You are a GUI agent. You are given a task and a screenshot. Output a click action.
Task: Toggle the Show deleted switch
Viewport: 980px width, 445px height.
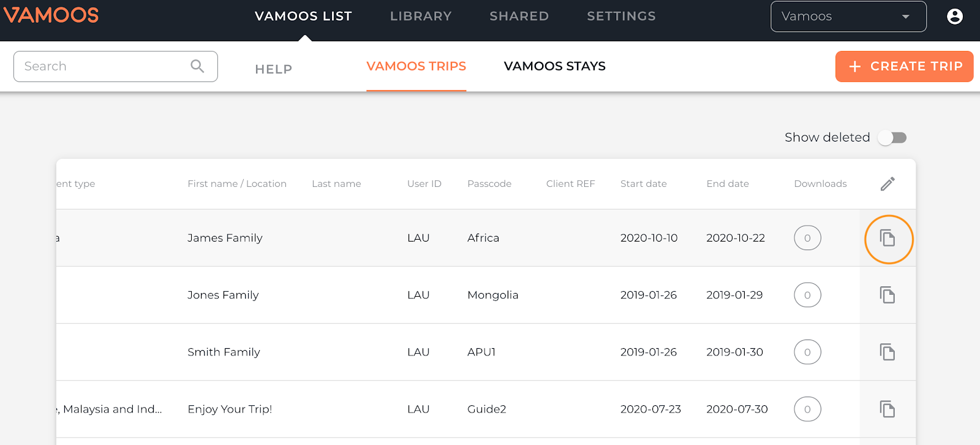click(892, 138)
